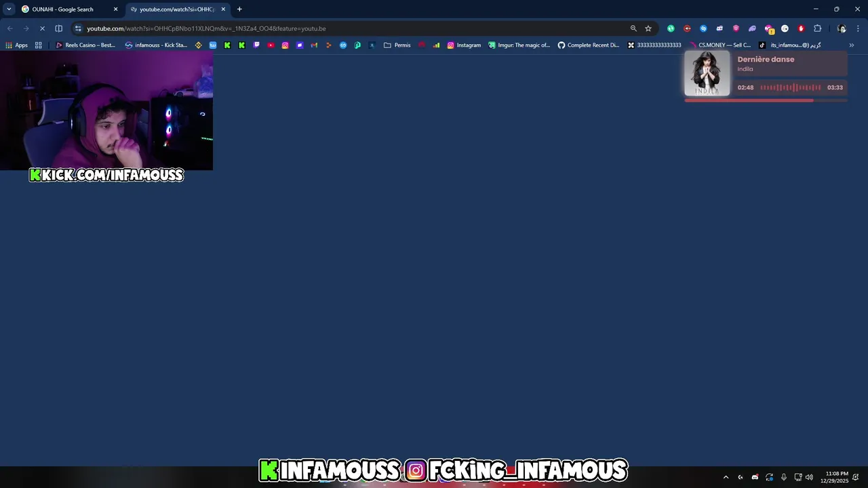
Task: Toggle the side panel icon
Action: click(58, 28)
